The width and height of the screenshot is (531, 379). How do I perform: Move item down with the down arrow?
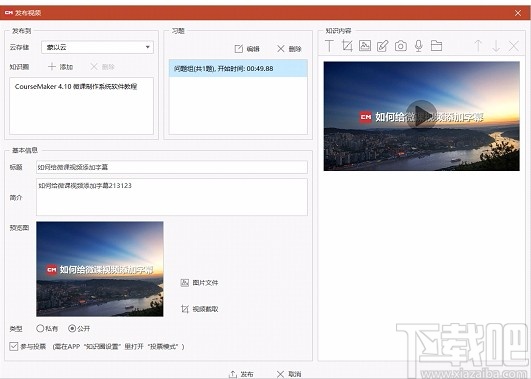[x=496, y=46]
